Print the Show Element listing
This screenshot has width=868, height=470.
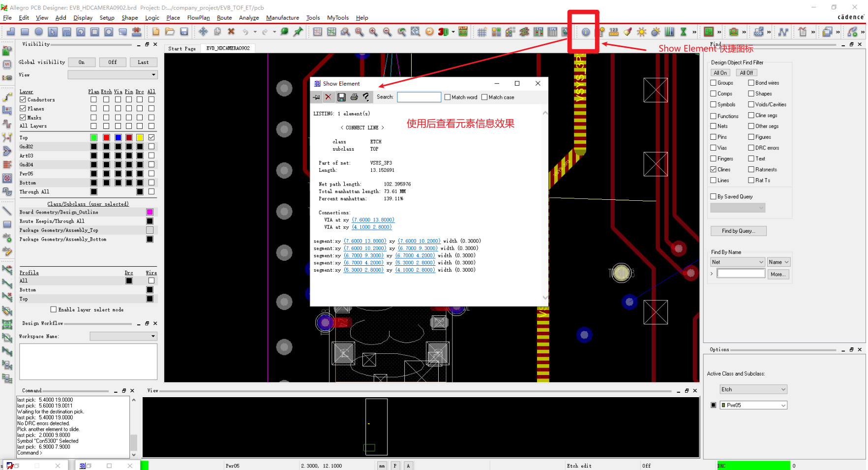click(x=354, y=97)
